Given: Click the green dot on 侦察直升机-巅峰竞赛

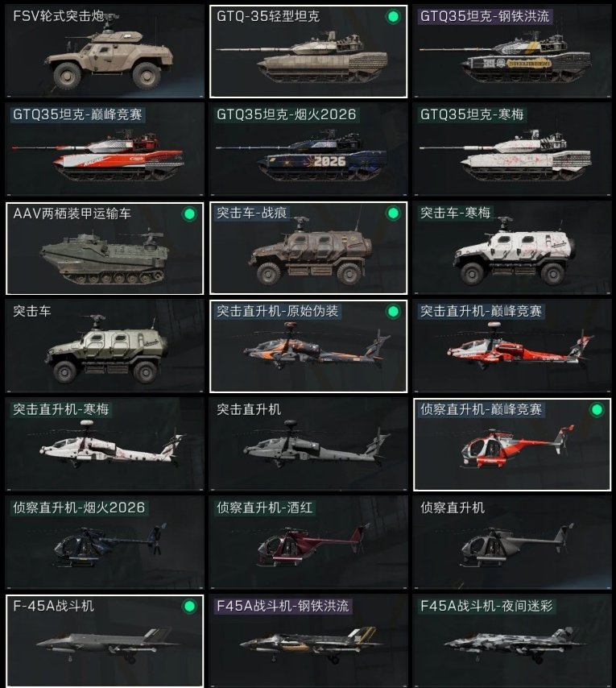Looking at the screenshot, I should pos(597,410).
